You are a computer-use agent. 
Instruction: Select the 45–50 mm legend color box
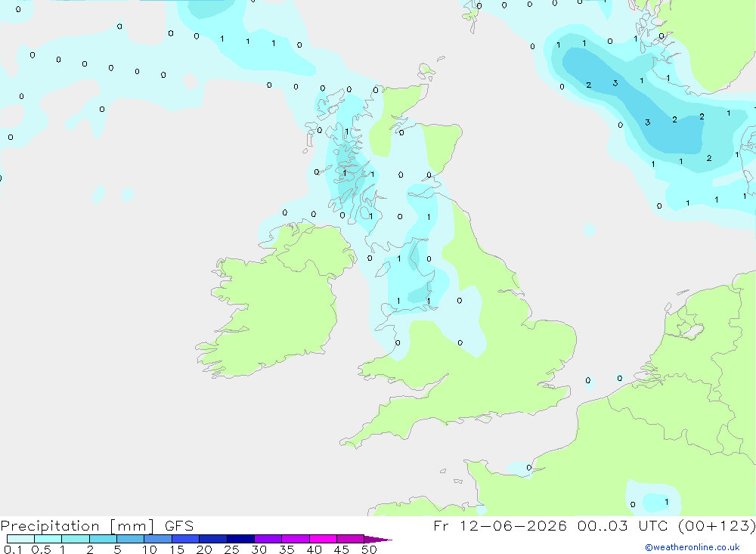tap(351, 539)
